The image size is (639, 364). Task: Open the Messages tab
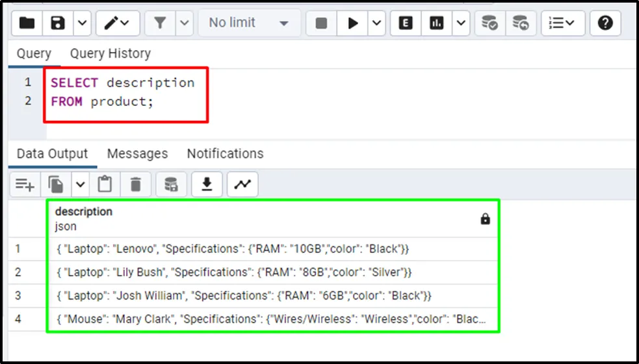coord(137,154)
